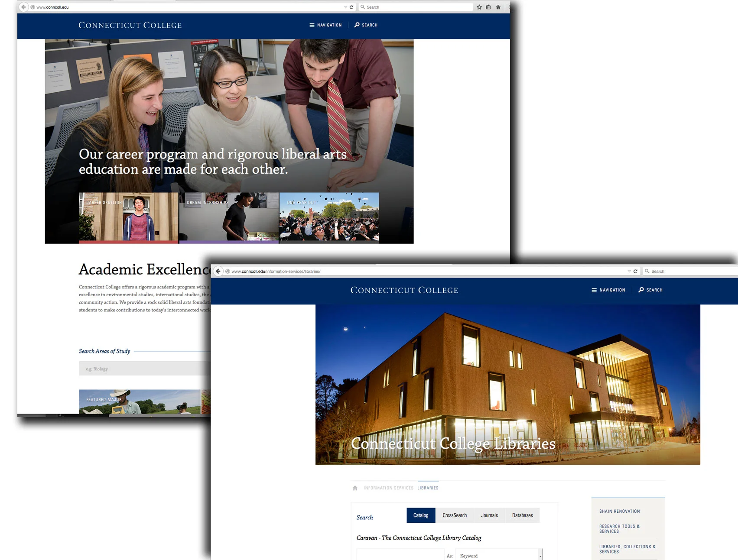
Task: Open the Search link in the libraries page header
Action: point(650,290)
